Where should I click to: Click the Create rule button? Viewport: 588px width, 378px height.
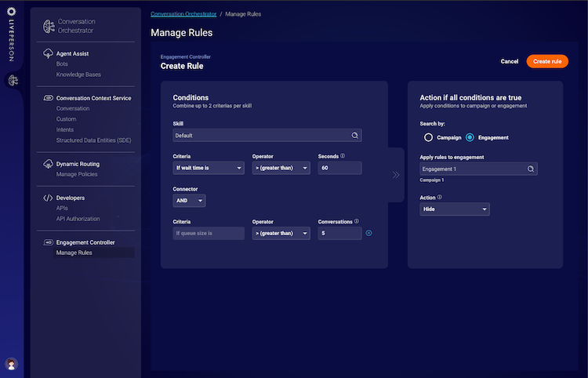point(547,61)
